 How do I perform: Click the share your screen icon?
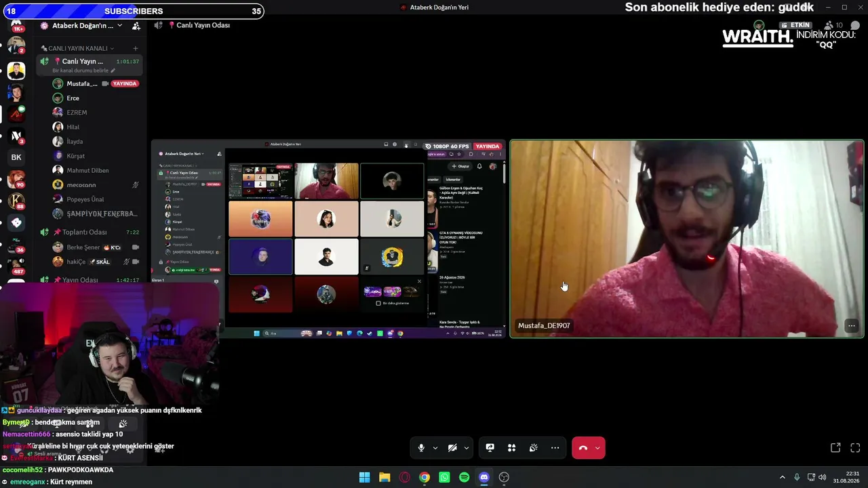(x=490, y=448)
